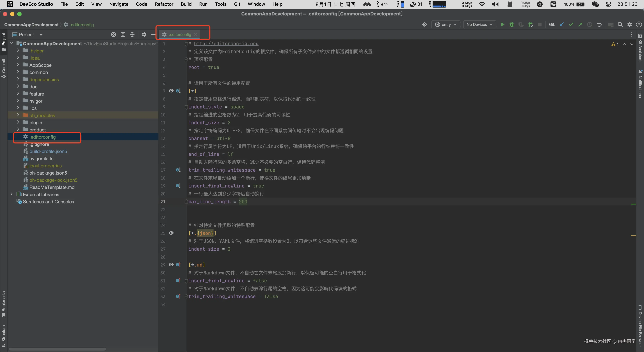Open the search everywhere magnifier
Viewport: 644px width, 352px height.
click(620, 24)
